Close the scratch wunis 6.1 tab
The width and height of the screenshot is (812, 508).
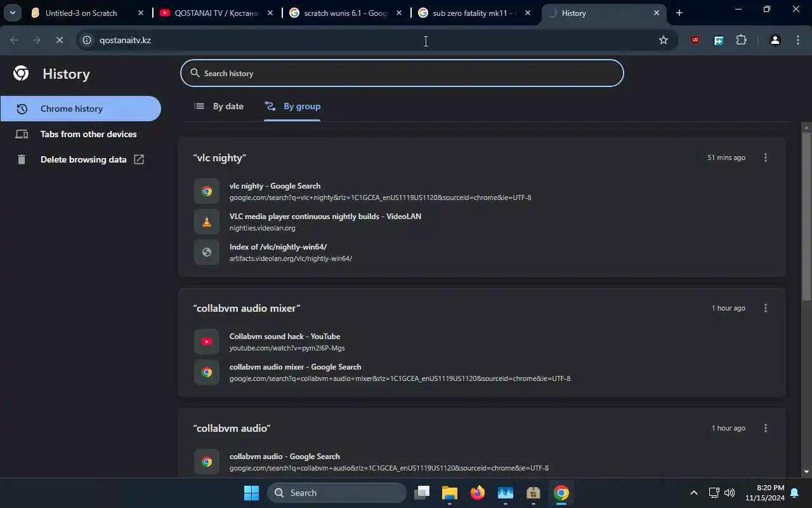pyautogui.click(x=398, y=13)
